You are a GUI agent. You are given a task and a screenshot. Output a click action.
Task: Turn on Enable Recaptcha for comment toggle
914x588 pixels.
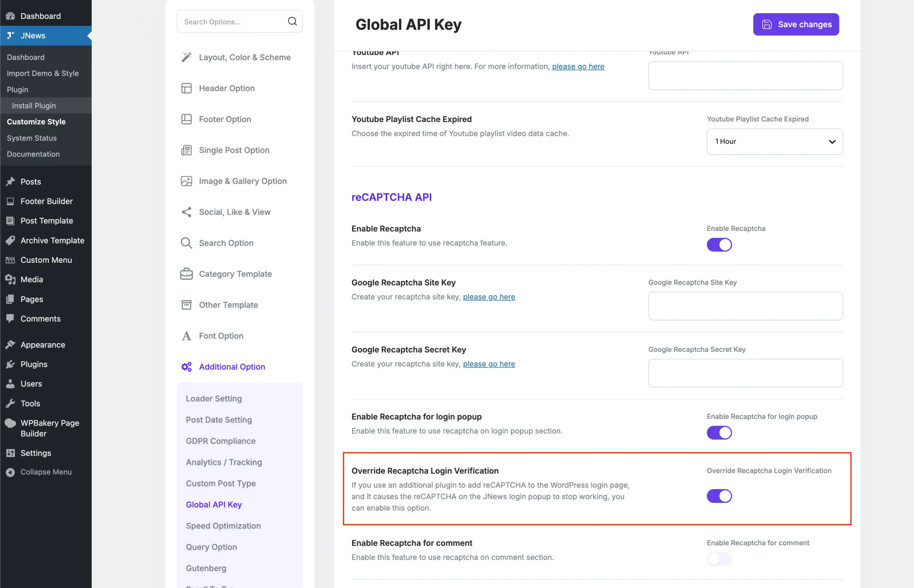pos(719,559)
